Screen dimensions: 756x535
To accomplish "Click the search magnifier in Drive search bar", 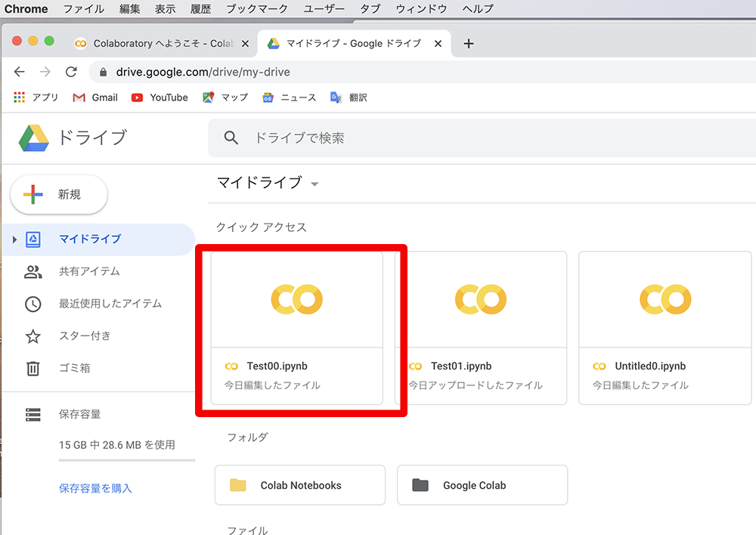I will (x=231, y=138).
